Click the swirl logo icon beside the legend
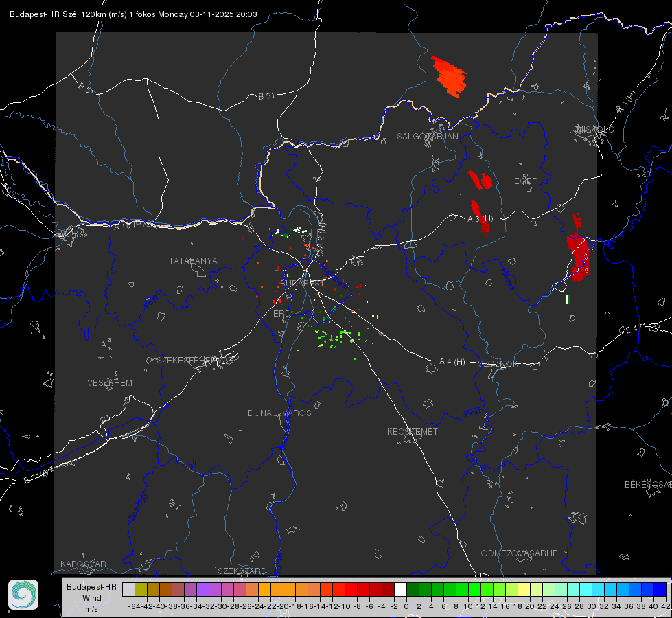 pyautogui.click(x=23, y=595)
